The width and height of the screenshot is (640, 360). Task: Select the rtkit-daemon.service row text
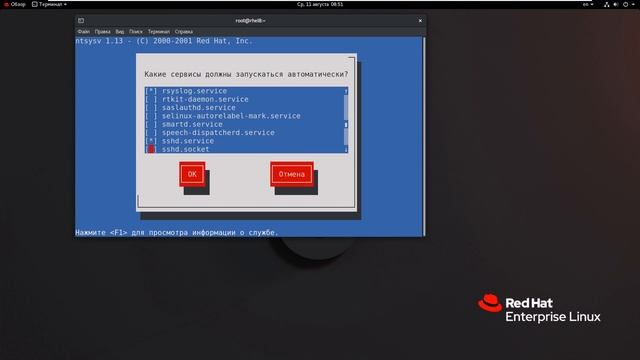pyautogui.click(x=205, y=99)
